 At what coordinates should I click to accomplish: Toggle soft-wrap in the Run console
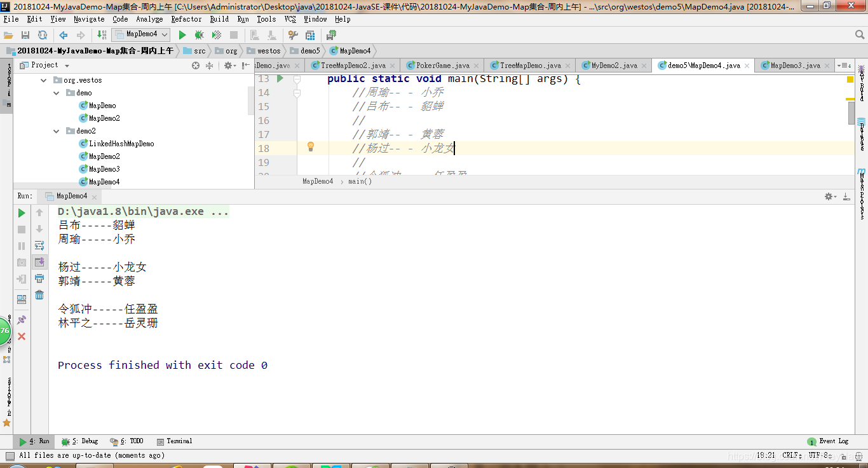click(39, 245)
